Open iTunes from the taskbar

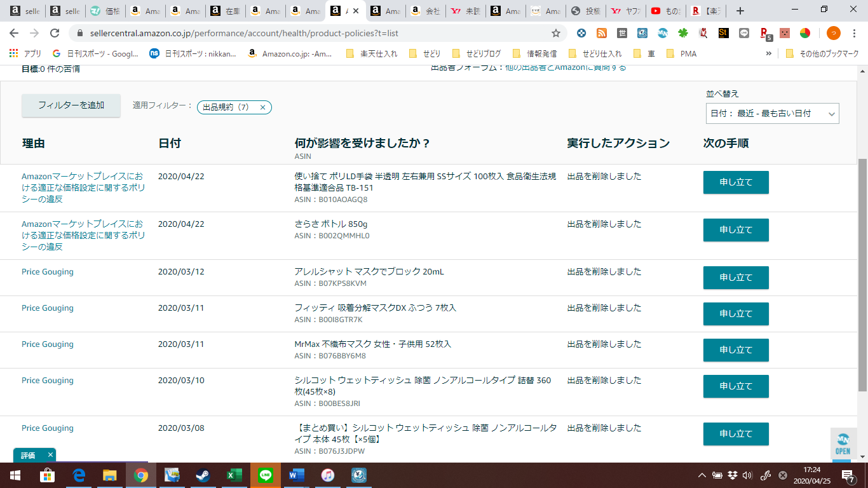tap(328, 475)
